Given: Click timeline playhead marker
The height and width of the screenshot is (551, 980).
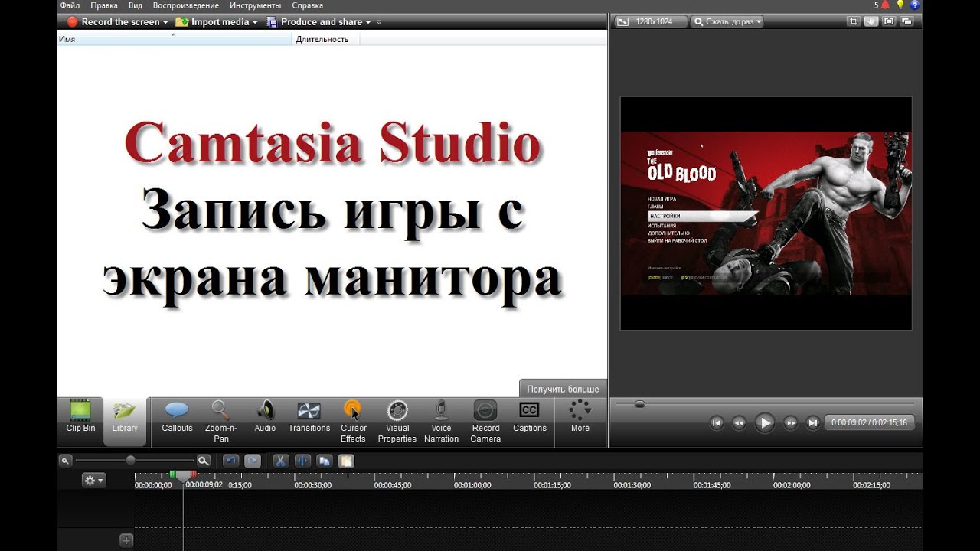Looking at the screenshot, I should [183, 476].
